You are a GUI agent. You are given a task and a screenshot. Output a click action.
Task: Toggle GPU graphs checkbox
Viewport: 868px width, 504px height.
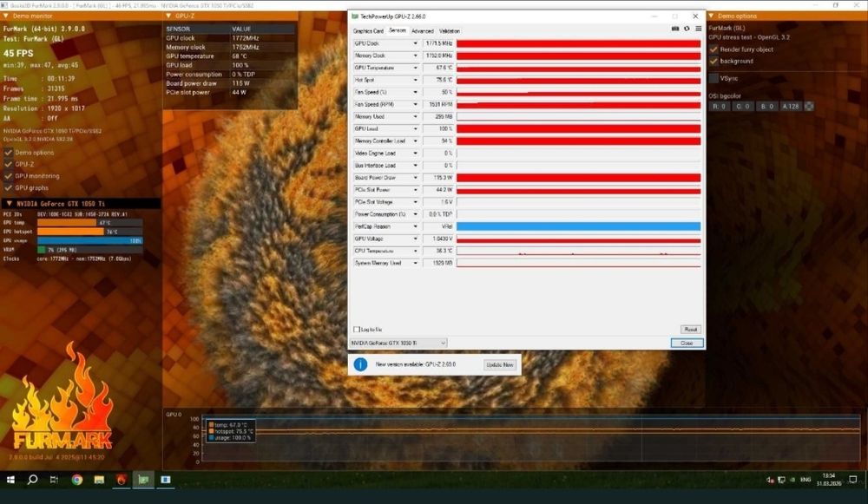click(x=9, y=188)
